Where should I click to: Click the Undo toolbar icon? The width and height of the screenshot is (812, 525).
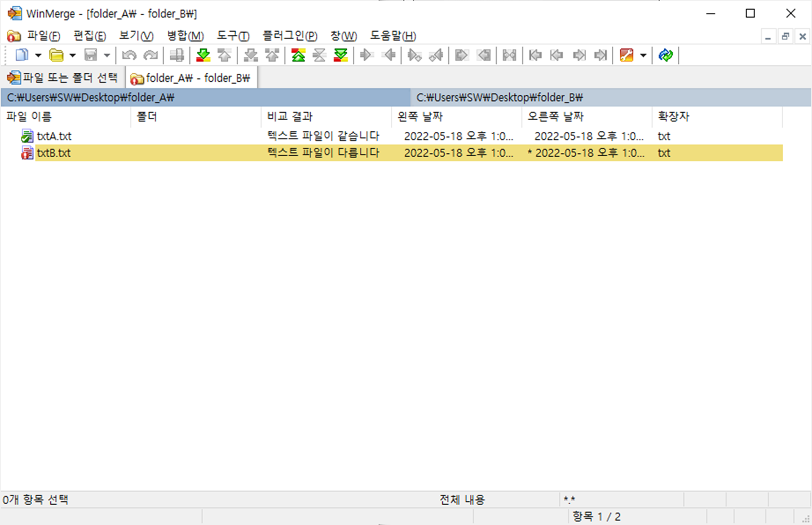coord(129,55)
